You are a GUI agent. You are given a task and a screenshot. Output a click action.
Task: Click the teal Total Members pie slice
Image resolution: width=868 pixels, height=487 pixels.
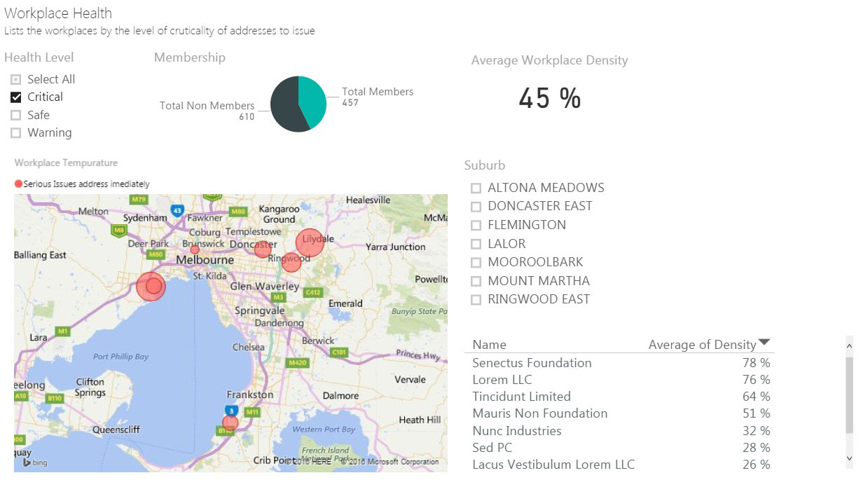click(x=313, y=102)
